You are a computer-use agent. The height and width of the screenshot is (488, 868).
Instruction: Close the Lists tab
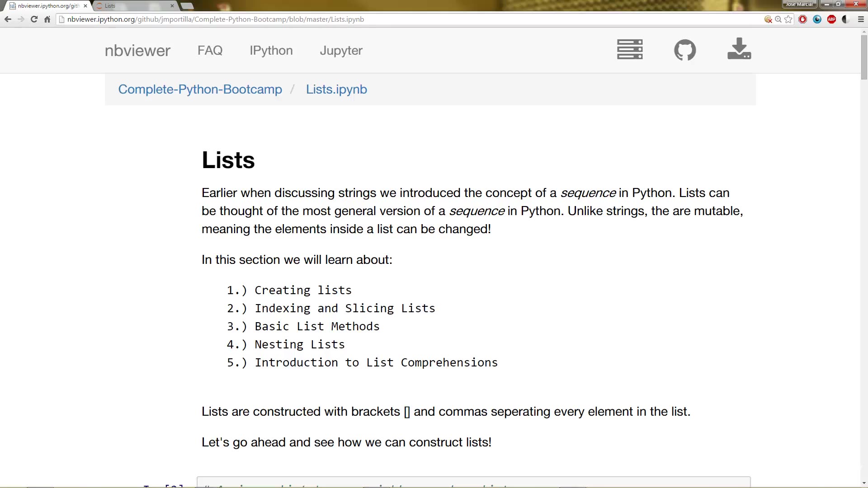click(x=172, y=6)
